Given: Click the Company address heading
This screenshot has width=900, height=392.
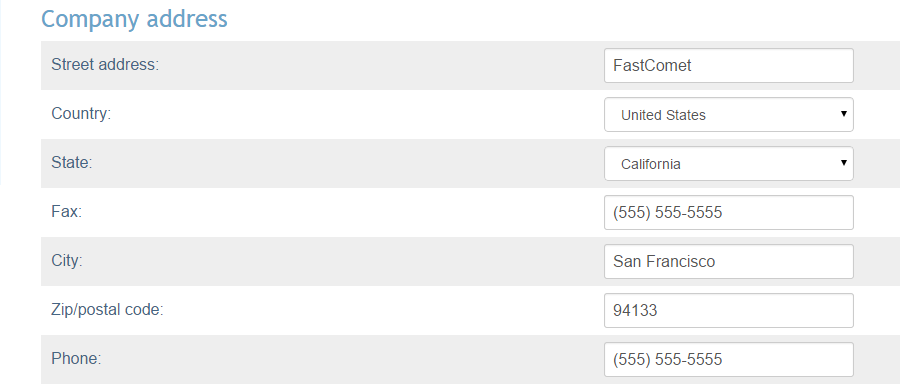Looking at the screenshot, I should coord(134,19).
